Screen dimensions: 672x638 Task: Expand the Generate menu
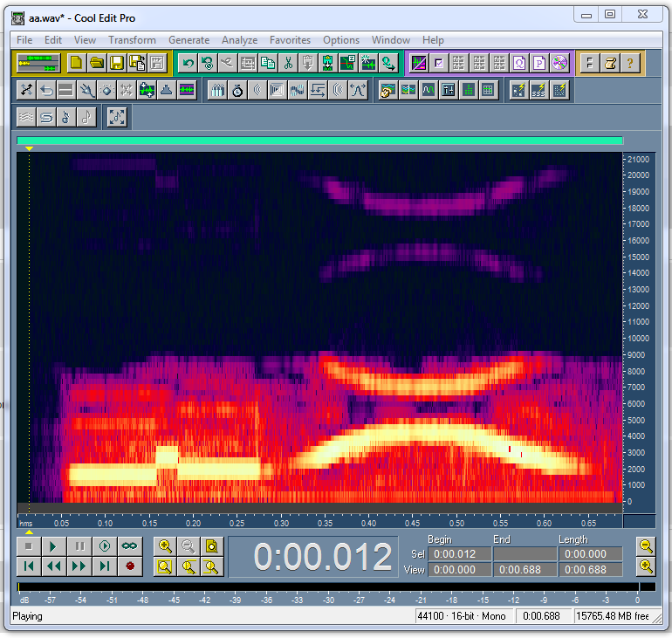189,40
